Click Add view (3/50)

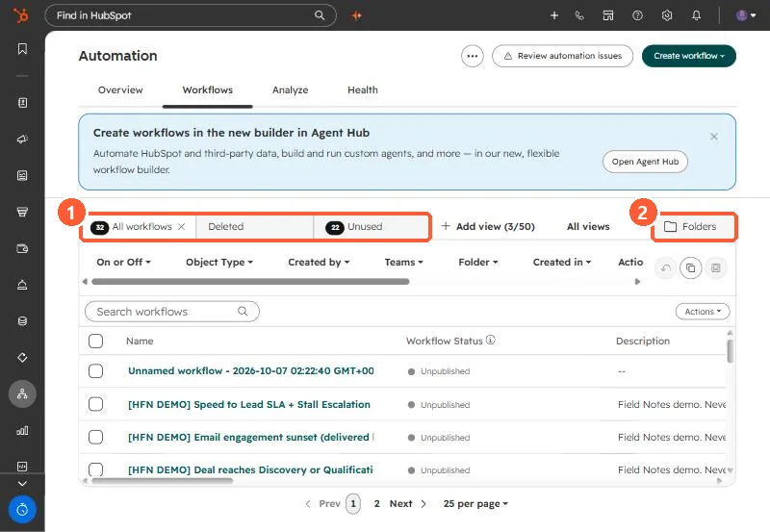[488, 226]
